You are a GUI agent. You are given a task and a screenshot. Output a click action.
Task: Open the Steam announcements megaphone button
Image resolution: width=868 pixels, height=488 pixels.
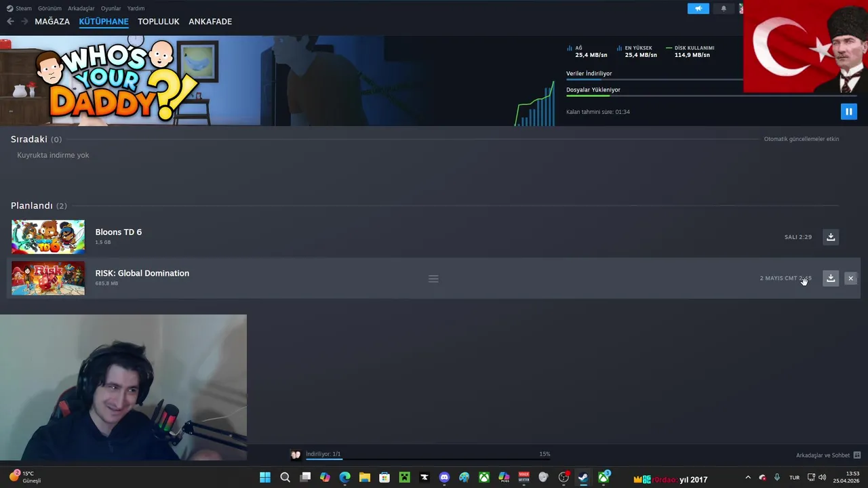click(698, 9)
